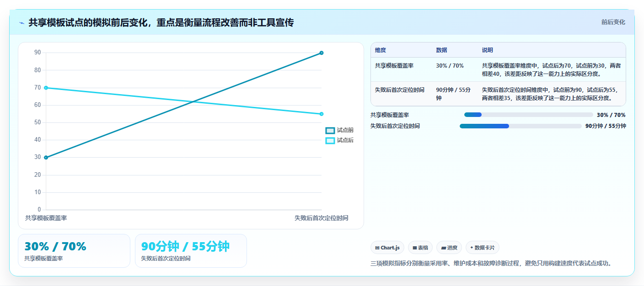Image resolution: width=644 pixels, height=286 pixels.
Task: Click the 试点后 data point at 70
Action: (46, 88)
